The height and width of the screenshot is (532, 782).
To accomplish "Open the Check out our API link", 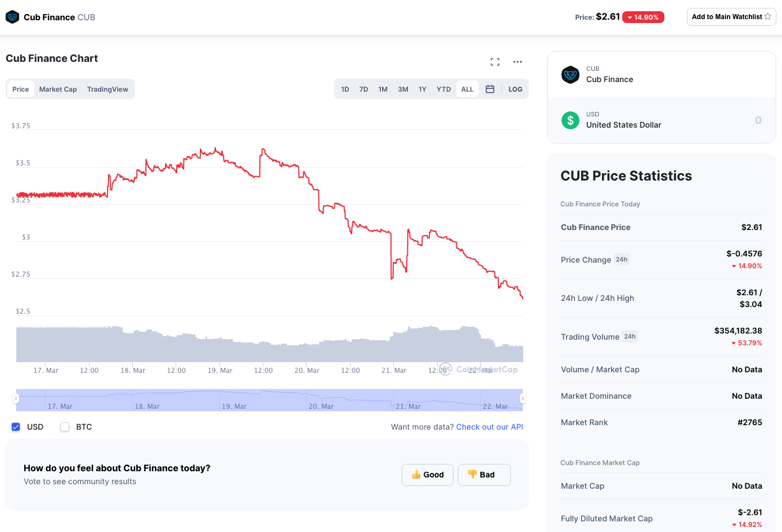I will point(489,427).
